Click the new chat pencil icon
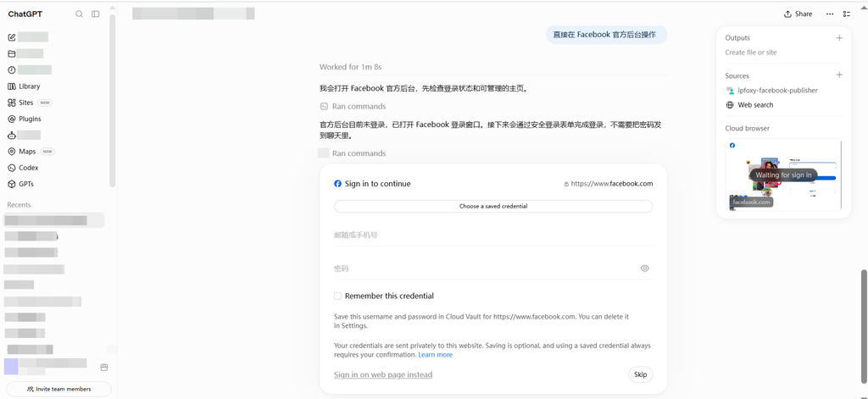 (12, 37)
